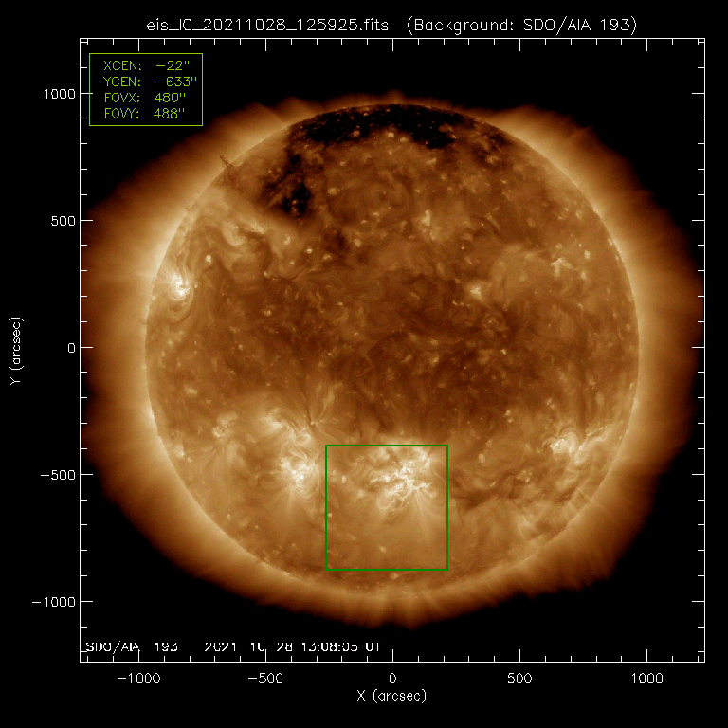Click the 500 tick label on the X axis
The height and width of the screenshot is (728, 728).
[519, 679]
